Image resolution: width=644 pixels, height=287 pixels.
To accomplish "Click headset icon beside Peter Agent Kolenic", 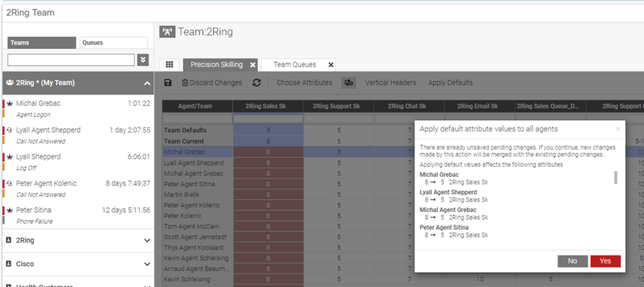I will pos(10,183).
